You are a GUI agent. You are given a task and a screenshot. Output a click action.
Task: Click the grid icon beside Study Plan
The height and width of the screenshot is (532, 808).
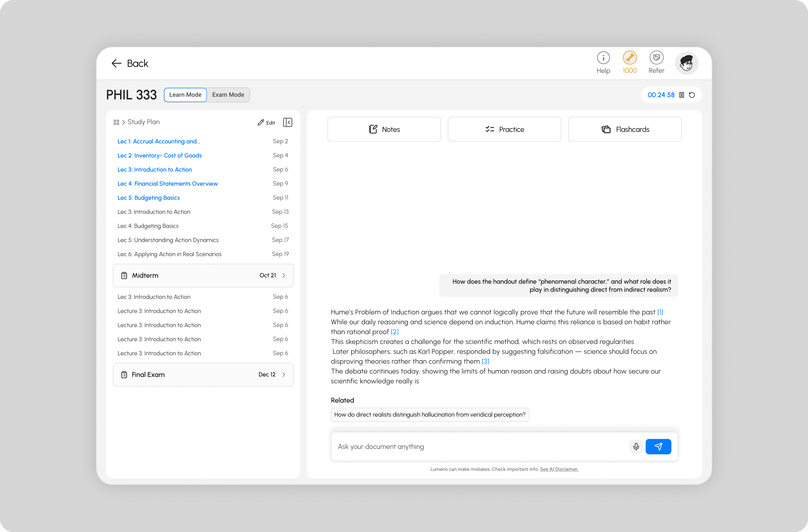(x=116, y=122)
